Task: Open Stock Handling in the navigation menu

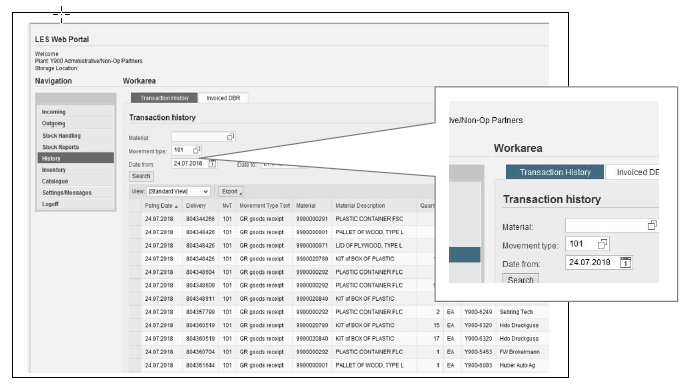Action: tap(76, 135)
